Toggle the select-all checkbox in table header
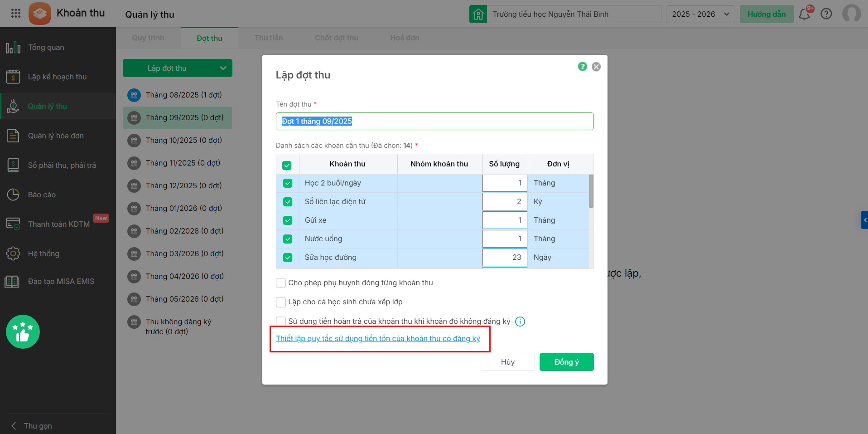Image resolution: width=868 pixels, height=434 pixels. point(287,166)
